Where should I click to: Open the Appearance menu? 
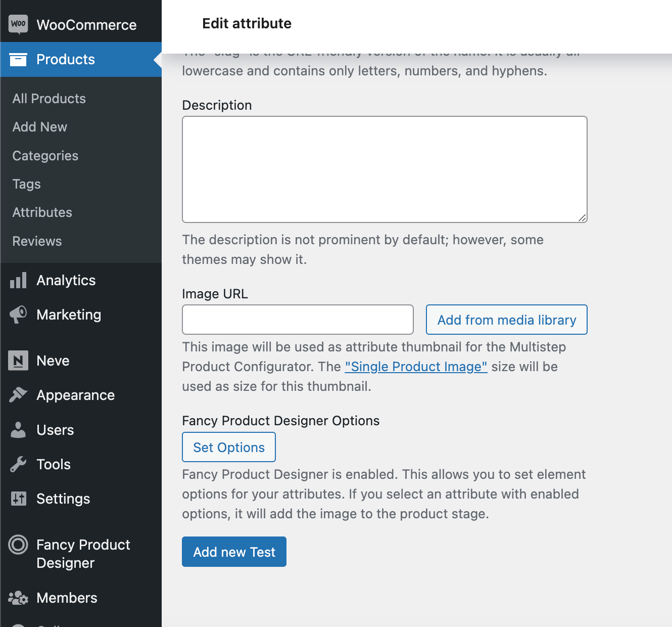(x=81, y=395)
